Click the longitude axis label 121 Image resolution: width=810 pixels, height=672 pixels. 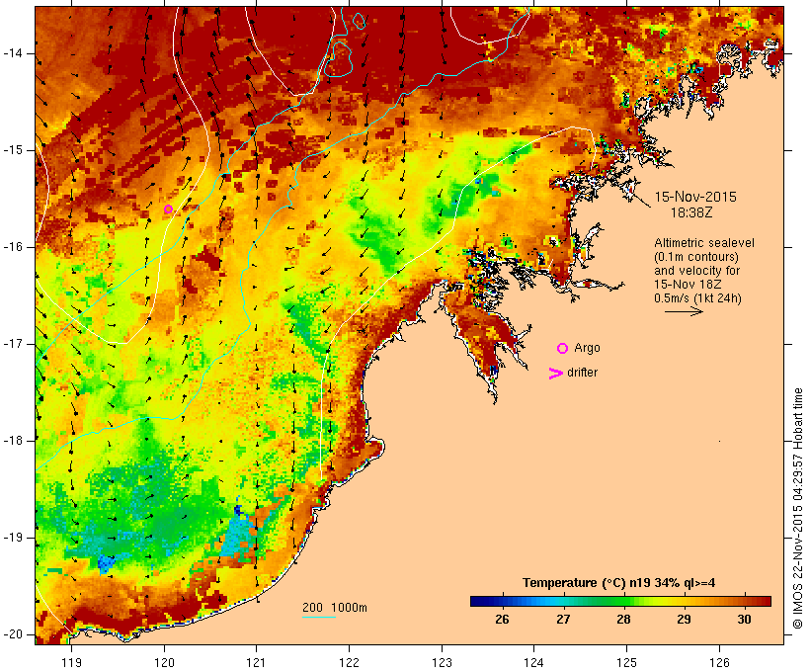point(256,662)
